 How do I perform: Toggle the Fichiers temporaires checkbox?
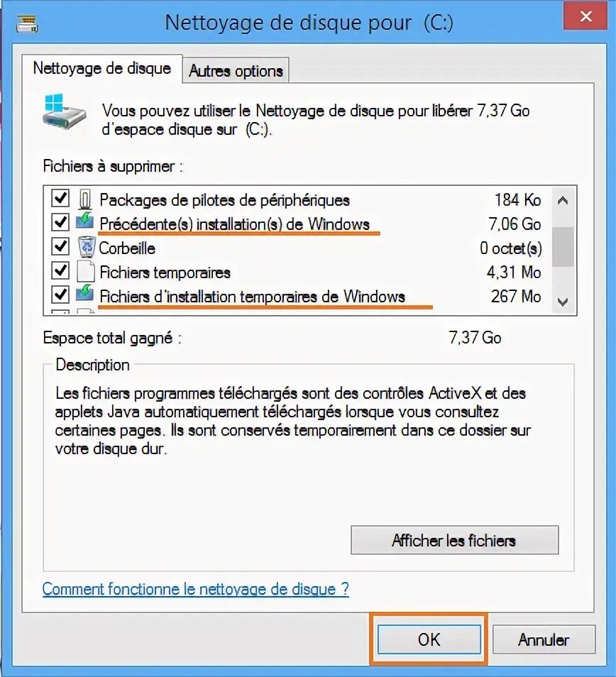[60, 270]
